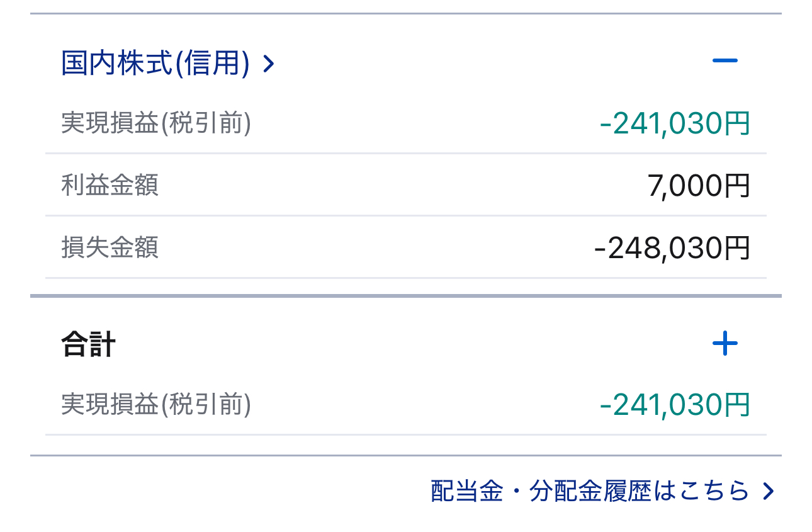Select the 利益金額 row label
This screenshot has height=532, width=812.
point(110,185)
